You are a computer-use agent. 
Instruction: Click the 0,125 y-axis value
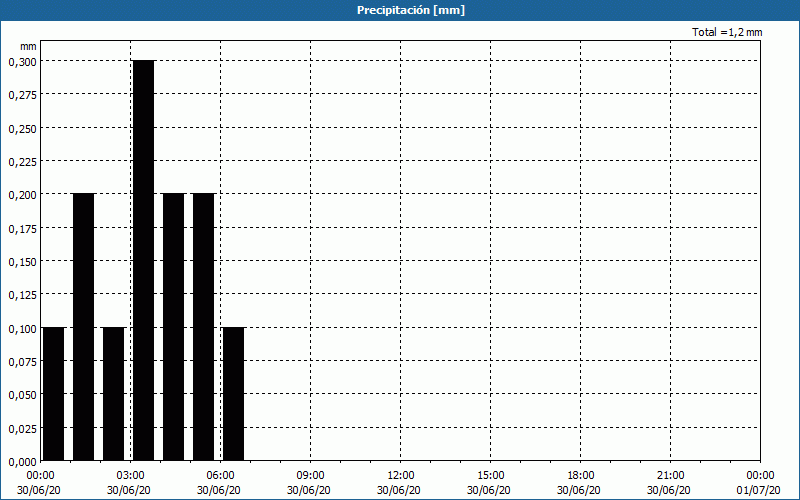coord(22,295)
